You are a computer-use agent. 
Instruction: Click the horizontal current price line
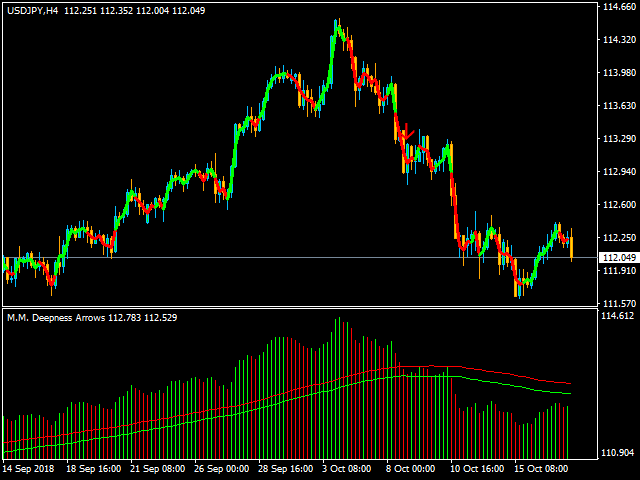tap(300, 258)
